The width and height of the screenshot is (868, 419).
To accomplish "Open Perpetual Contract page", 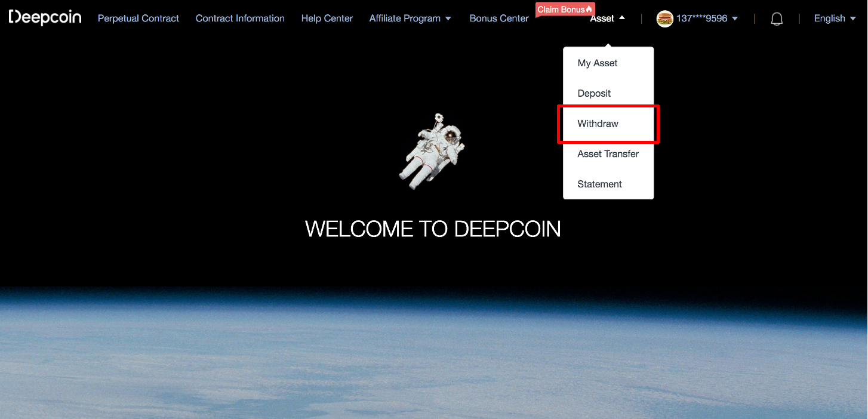I will click(138, 19).
